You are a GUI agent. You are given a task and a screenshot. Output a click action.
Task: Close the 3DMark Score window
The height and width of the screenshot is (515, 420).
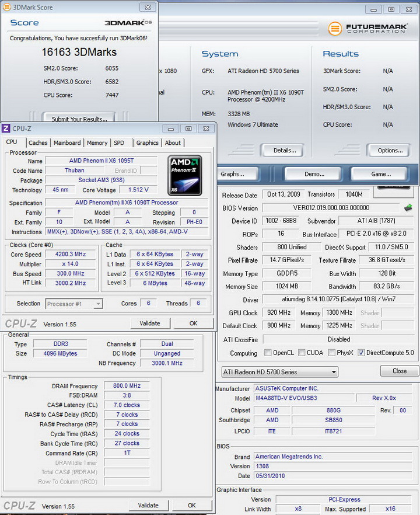[148, 7]
